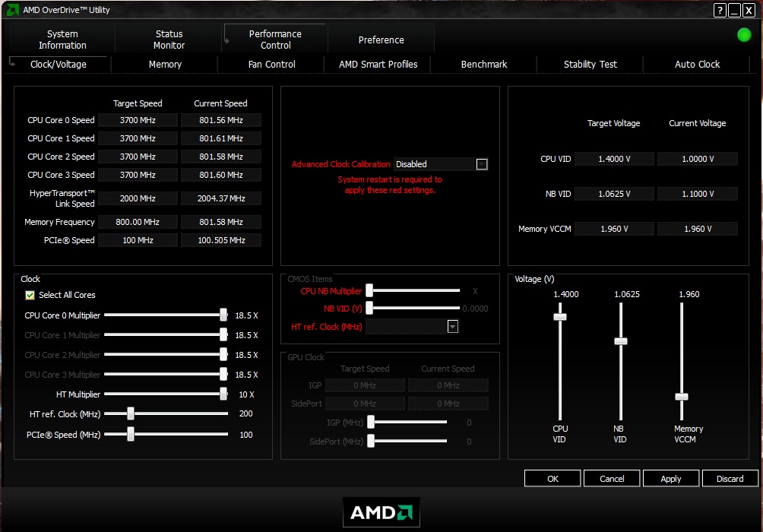Click the SidePort (MHz) slider handle
Image resolution: width=763 pixels, height=532 pixels.
pos(371,441)
